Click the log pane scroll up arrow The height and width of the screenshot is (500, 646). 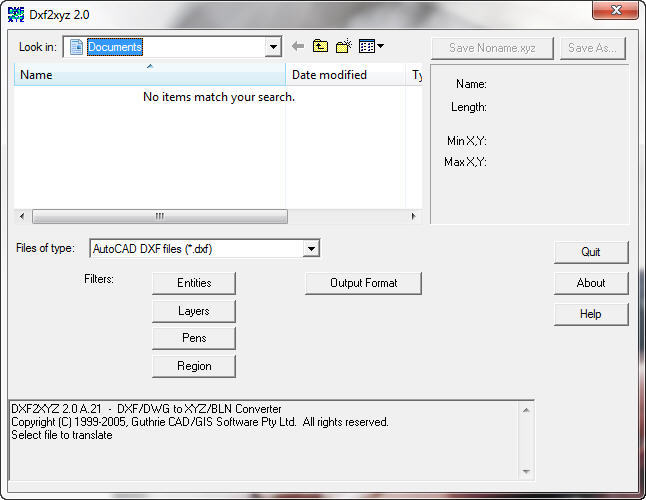pyautogui.click(x=526, y=410)
